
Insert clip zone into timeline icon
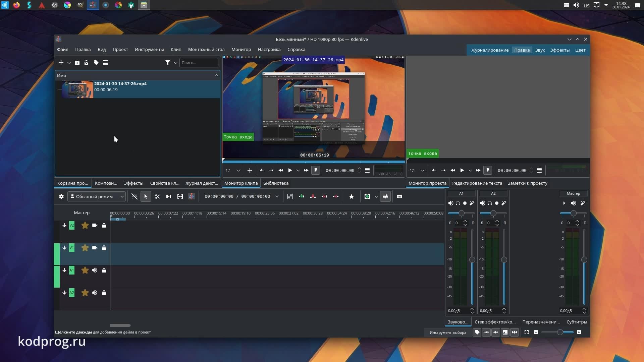coord(302,197)
